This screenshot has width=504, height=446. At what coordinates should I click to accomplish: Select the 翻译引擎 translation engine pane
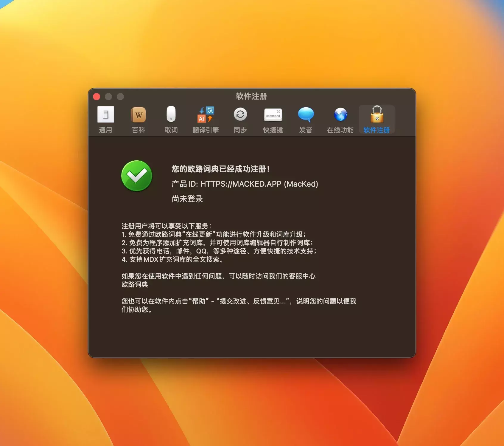click(x=206, y=120)
